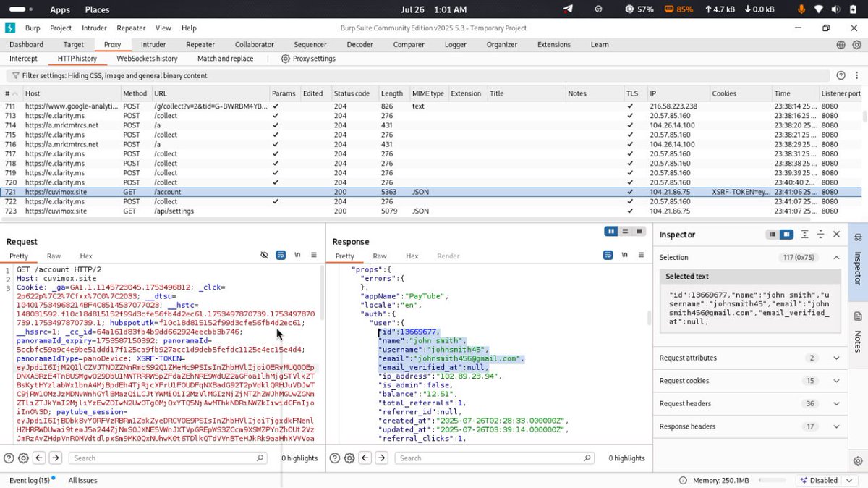Screen dimensions: 868x488
Task: Switch Request view to Raw
Action: (x=54, y=256)
